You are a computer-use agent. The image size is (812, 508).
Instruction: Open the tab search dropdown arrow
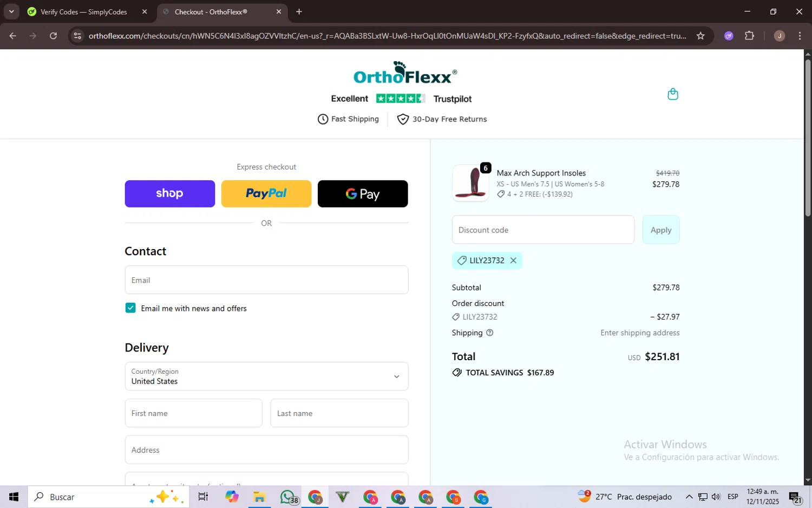pyautogui.click(x=11, y=11)
